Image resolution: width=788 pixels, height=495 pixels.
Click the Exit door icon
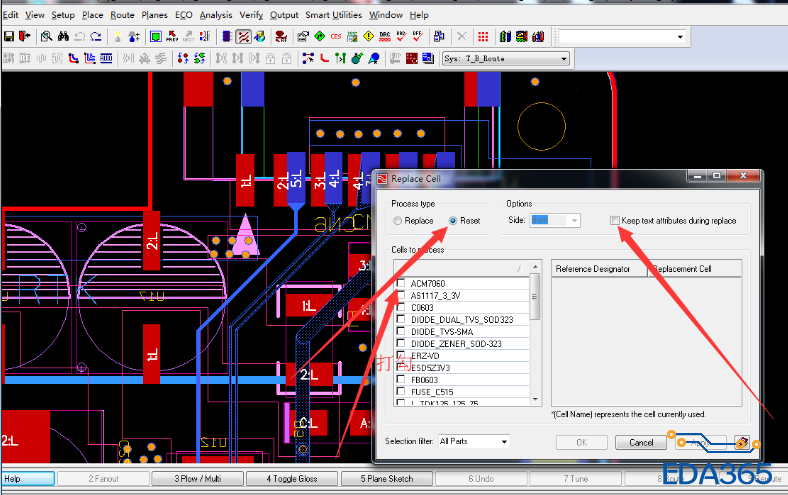point(25,37)
